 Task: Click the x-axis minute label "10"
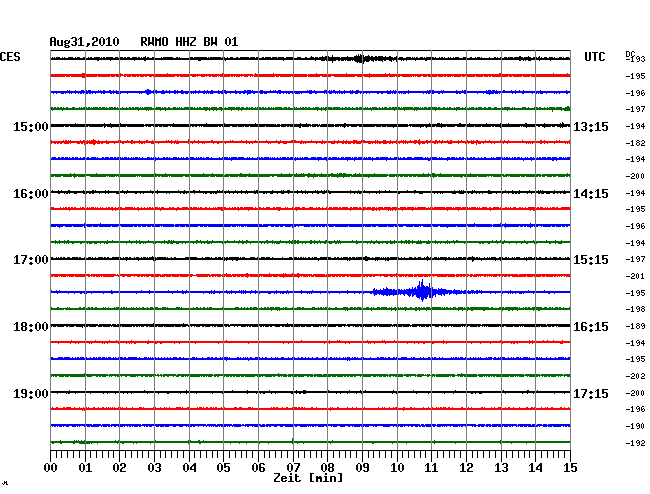pyautogui.click(x=397, y=468)
